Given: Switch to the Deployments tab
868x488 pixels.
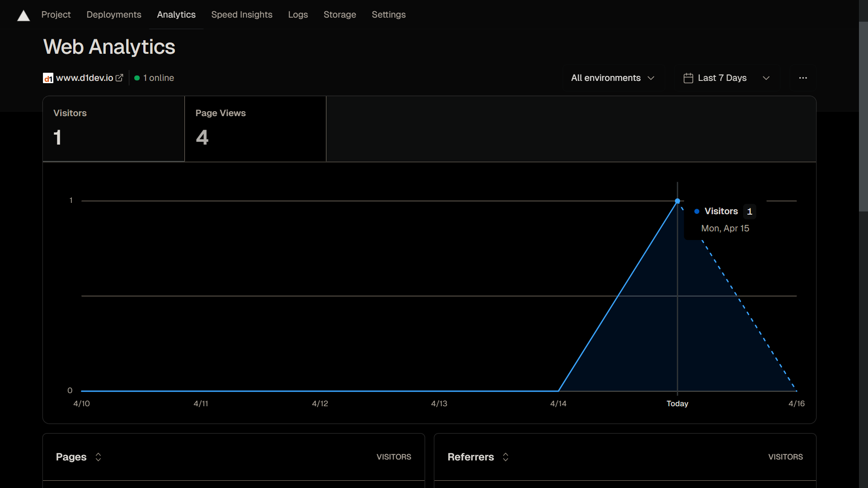Looking at the screenshot, I should (114, 14).
